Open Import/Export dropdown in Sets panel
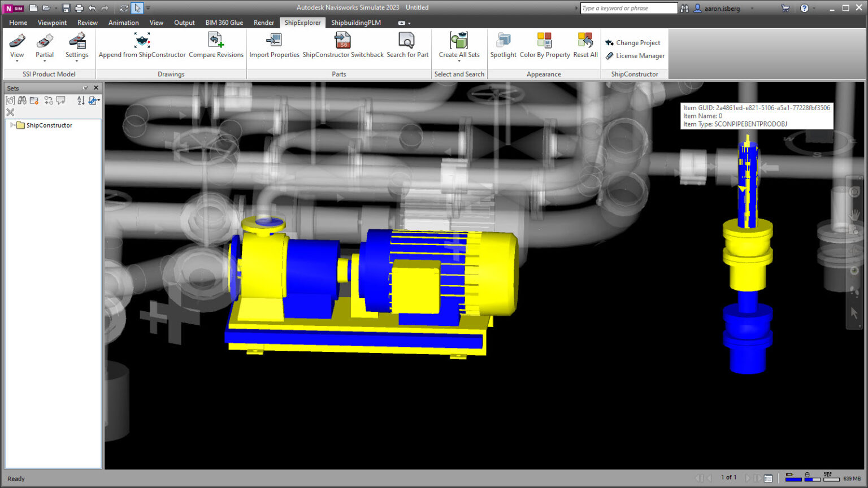 94,100
